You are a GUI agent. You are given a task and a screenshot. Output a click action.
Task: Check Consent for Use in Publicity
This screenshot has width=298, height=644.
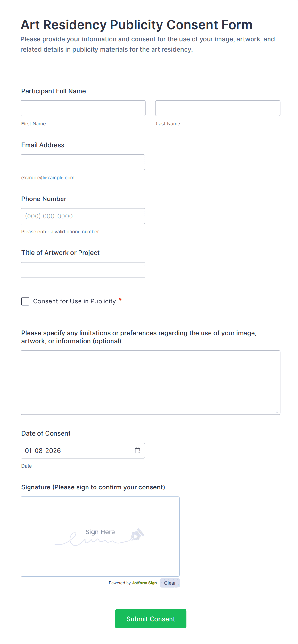pos(25,301)
